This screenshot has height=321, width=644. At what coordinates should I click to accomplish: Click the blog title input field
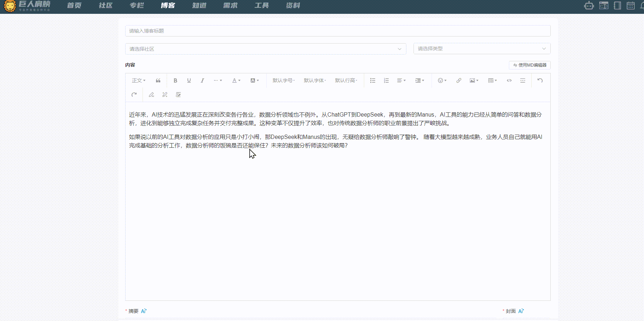click(x=338, y=31)
